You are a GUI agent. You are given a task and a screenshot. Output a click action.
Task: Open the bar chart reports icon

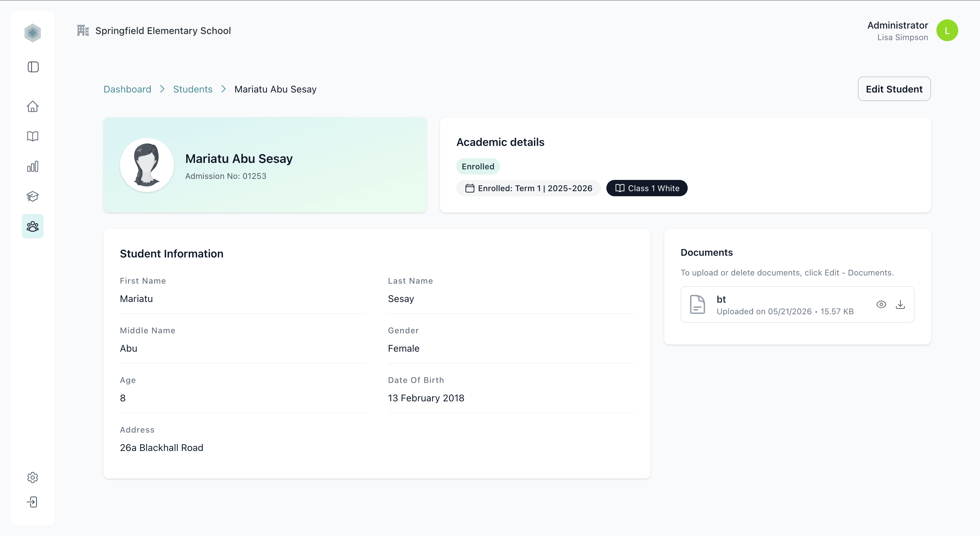point(33,166)
